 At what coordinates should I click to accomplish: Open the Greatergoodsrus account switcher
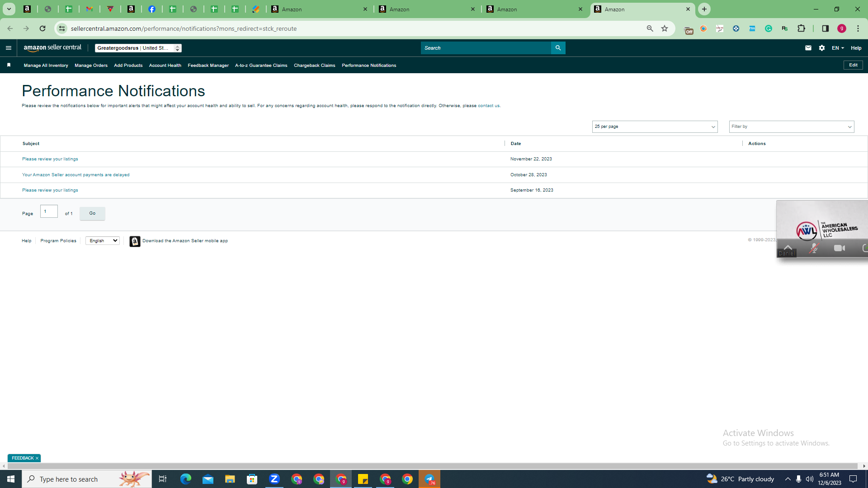138,48
